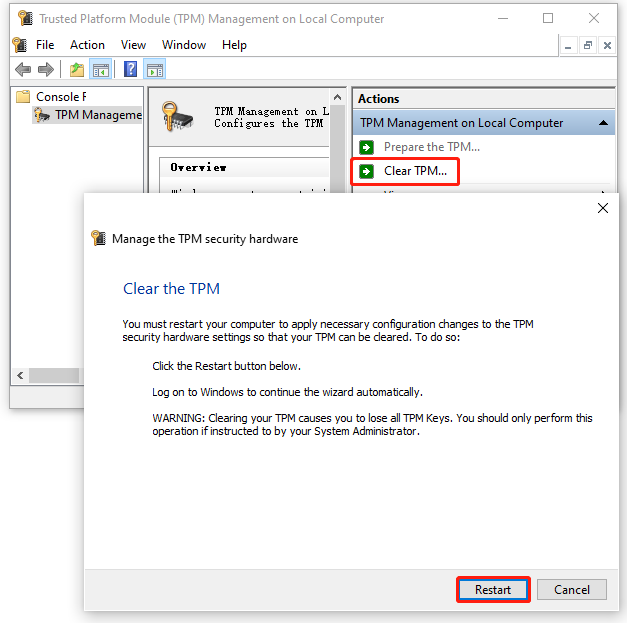Viewport: 627px width, 623px height.
Task: Open the Help menu
Action: [234, 45]
